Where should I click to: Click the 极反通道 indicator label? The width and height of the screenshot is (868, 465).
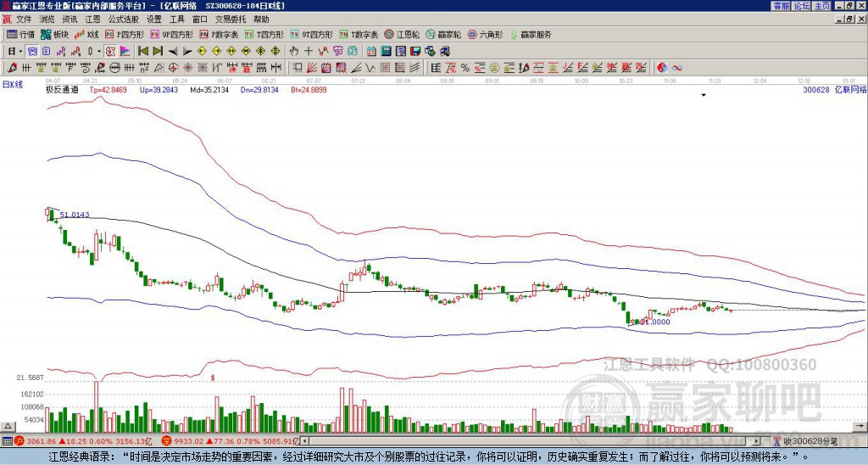pos(62,90)
